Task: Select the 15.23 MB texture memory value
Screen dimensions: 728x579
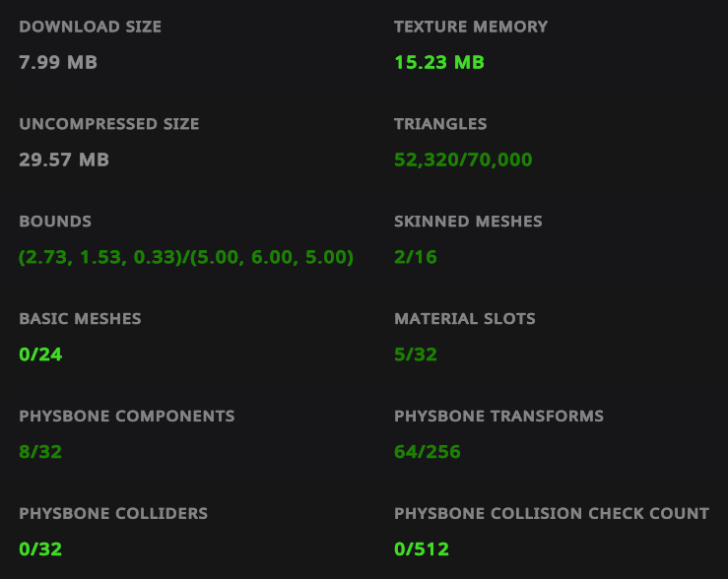Action: click(439, 62)
